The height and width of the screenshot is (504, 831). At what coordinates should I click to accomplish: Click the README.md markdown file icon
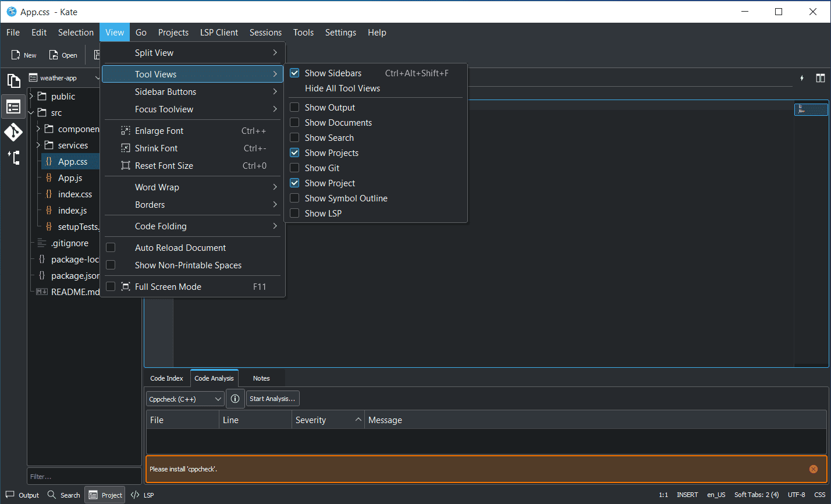click(42, 292)
